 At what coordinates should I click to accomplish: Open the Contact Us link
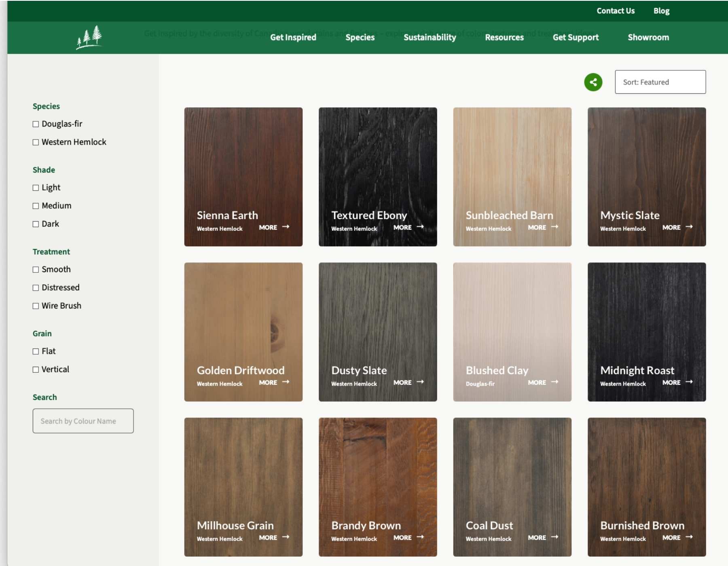[615, 11]
